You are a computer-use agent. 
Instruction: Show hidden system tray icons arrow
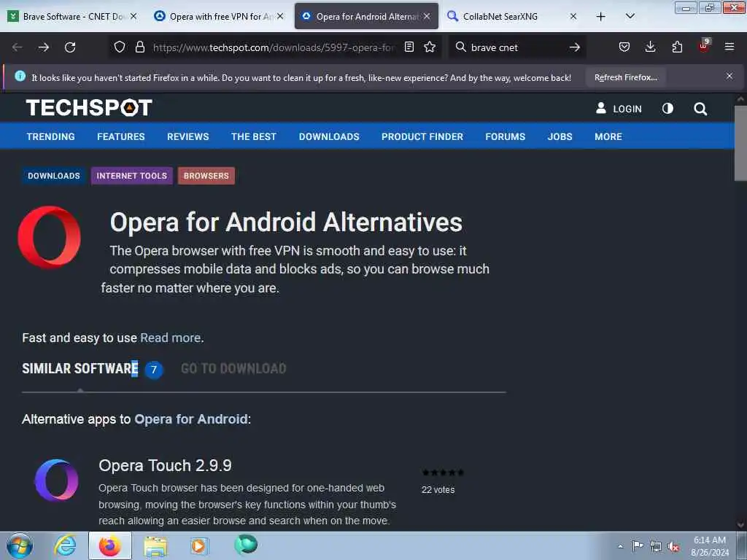click(620, 546)
